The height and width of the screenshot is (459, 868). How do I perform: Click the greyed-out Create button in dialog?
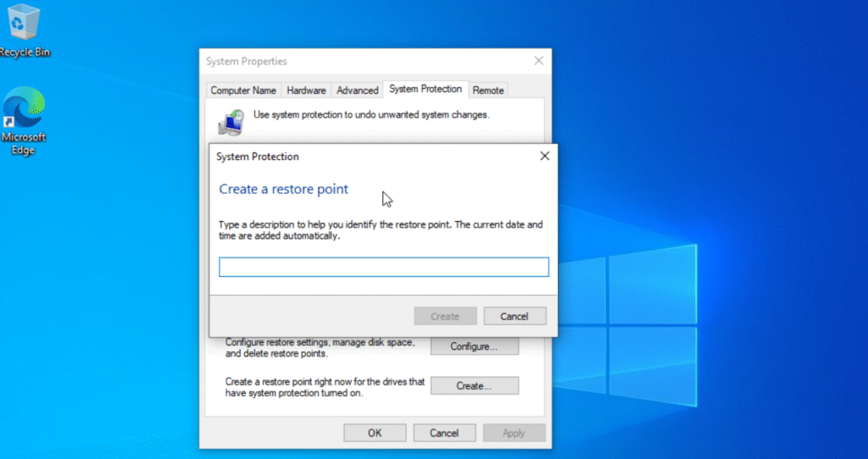pyautogui.click(x=445, y=317)
